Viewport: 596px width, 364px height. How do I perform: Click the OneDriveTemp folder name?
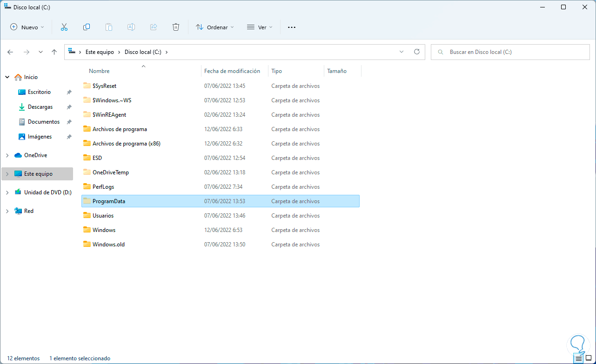click(111, 172)
